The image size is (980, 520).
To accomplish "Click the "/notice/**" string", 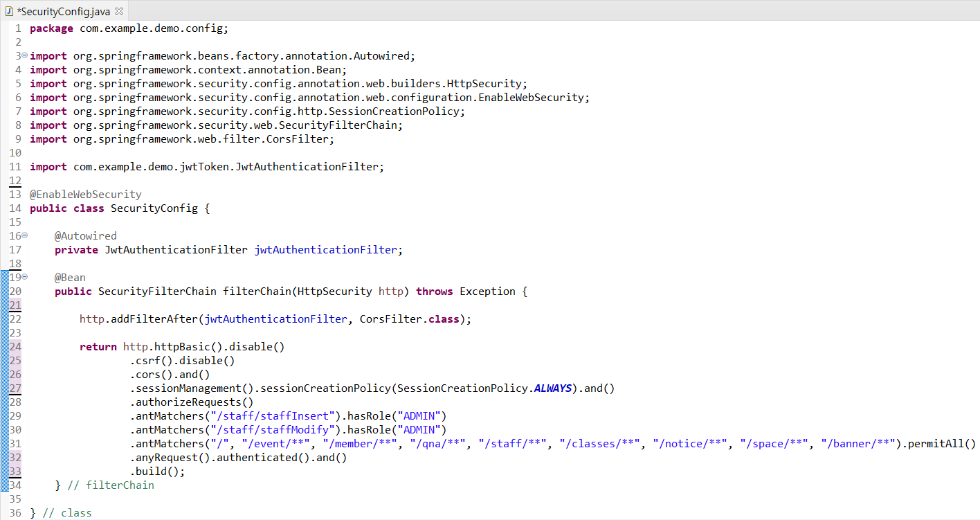I will [x=690, y=444].
